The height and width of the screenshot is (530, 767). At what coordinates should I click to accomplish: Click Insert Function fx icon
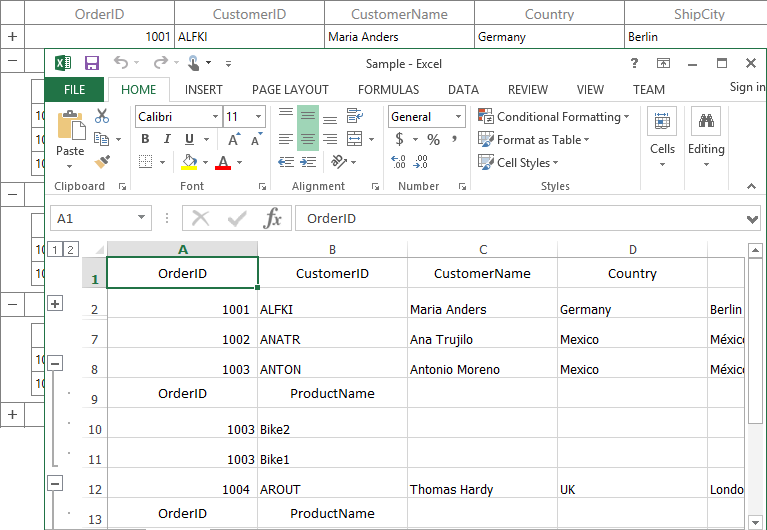click(x=272, y=218)
